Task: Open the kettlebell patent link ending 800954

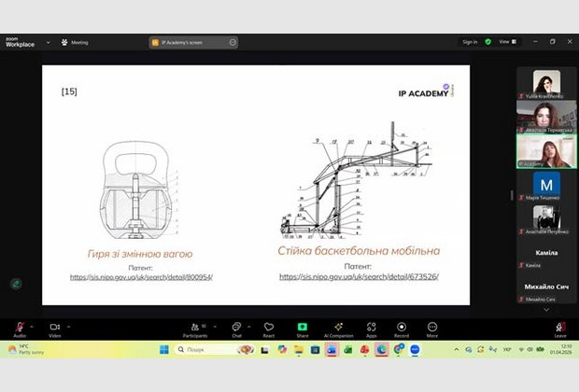Action: (x=141, y=277)
